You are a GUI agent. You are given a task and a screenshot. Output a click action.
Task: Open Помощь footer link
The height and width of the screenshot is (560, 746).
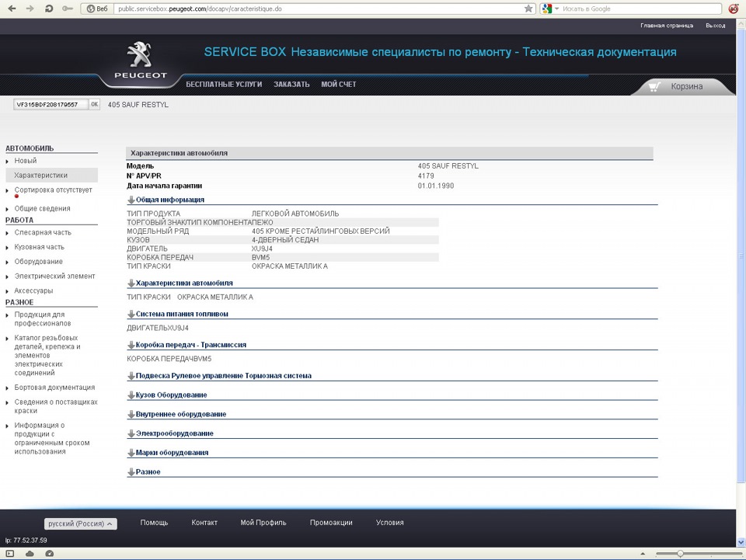click(x=154, y=523)
